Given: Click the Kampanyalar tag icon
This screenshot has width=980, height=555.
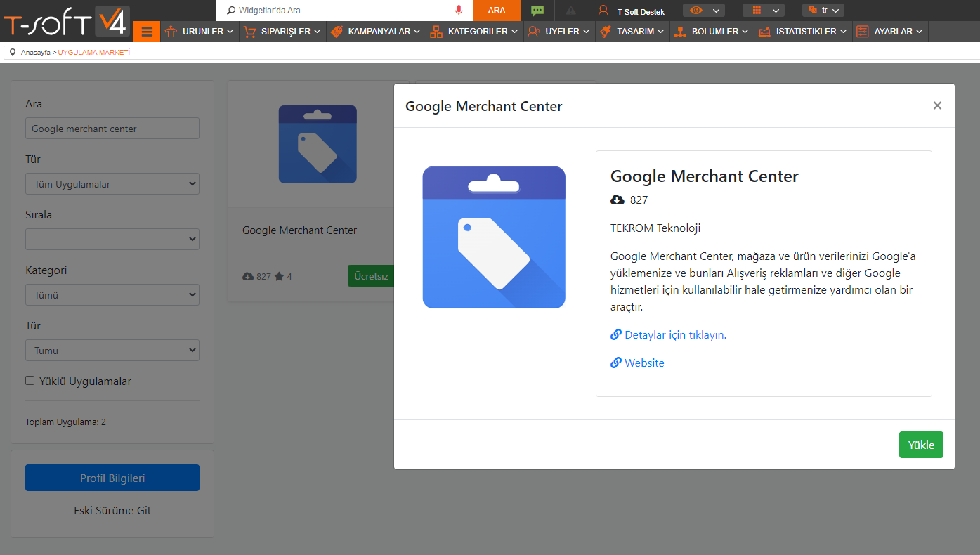Looking at the screenshot, I should click(x=337, y=32).
